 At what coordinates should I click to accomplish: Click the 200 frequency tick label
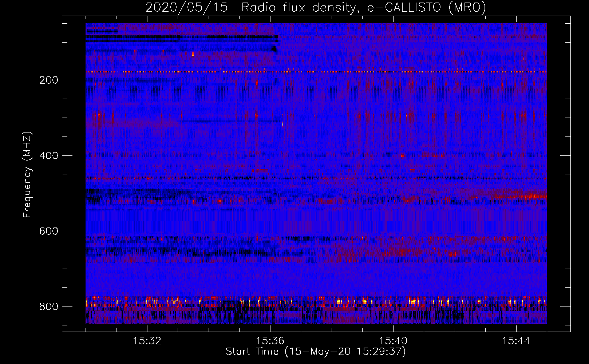pyautogui.click(x=49, y=80)
